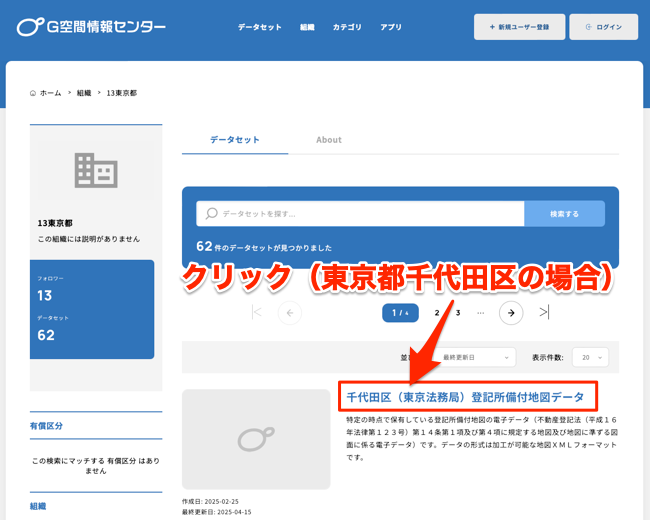
Task: Go to 組織 breadcrumb link
Action: tap(84, 93)
